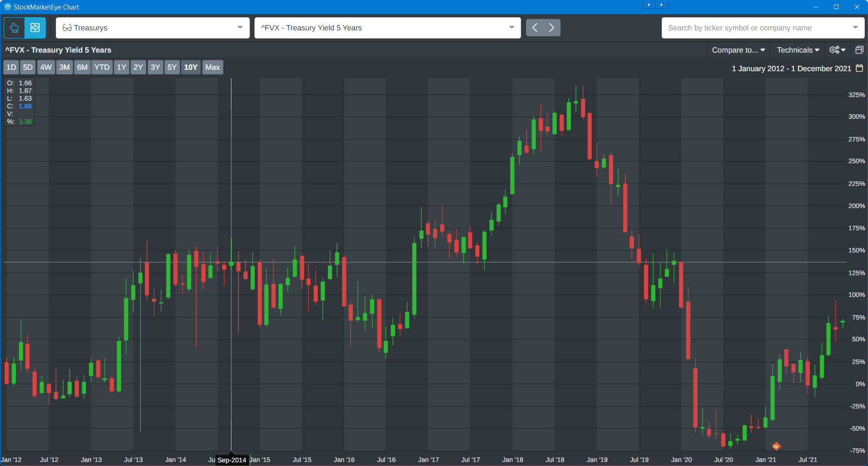Click the 0% y-axis label
Image resolution: width=868 pixels, height=466 pixels.
tap(860, 384)
